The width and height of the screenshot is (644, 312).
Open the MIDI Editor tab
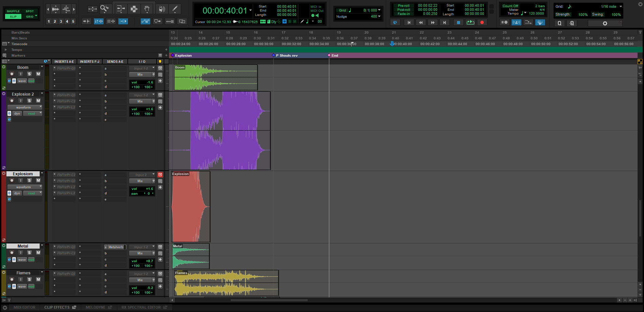click(24, 307)
